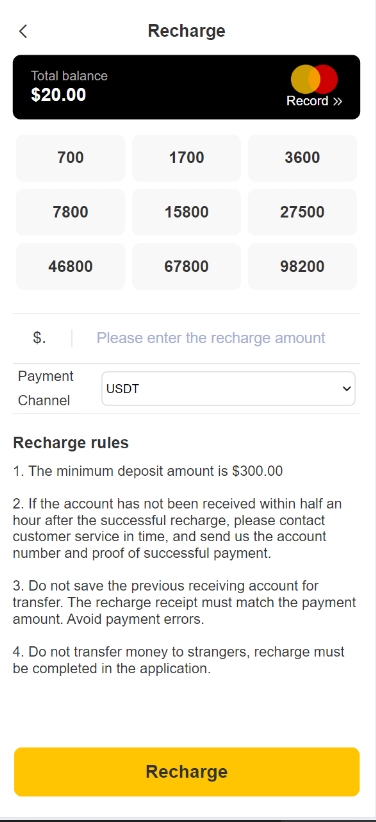Go back using the left arrow icon
This screenshot has height=822, width=376.
point(23,31)
